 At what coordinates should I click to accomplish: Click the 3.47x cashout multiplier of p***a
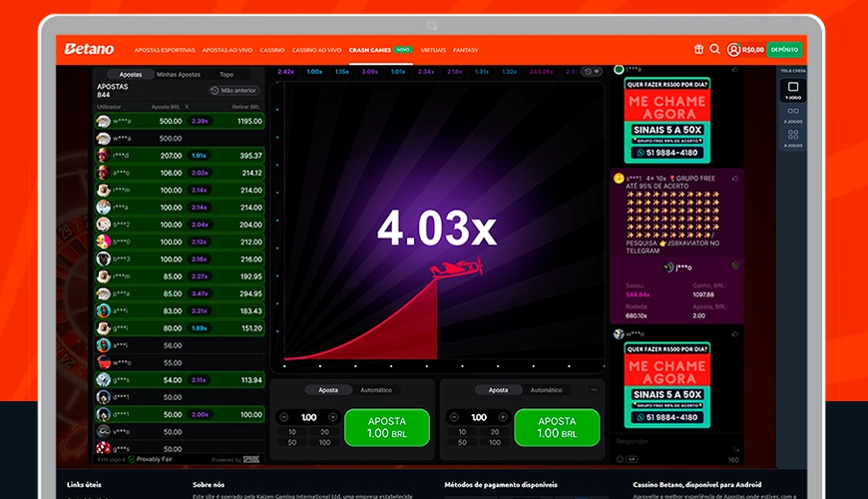point(200,293)
